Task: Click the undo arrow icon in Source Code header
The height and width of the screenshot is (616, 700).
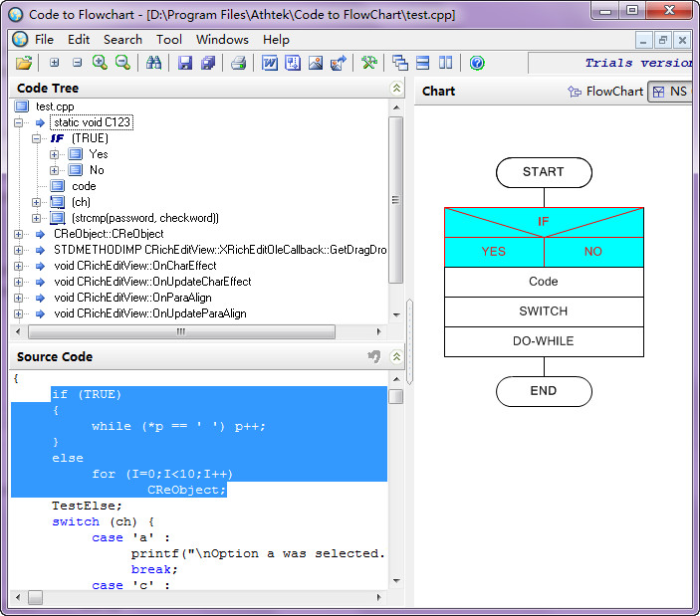Action: point(374,356)
